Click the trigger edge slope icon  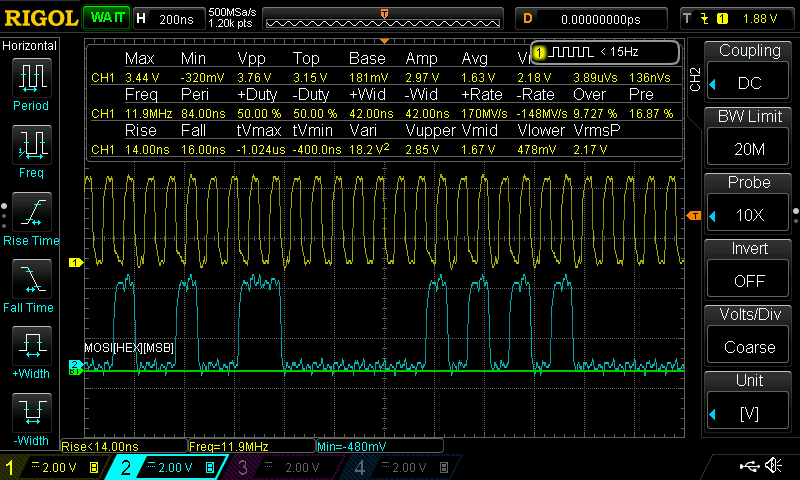coord(705,19)
